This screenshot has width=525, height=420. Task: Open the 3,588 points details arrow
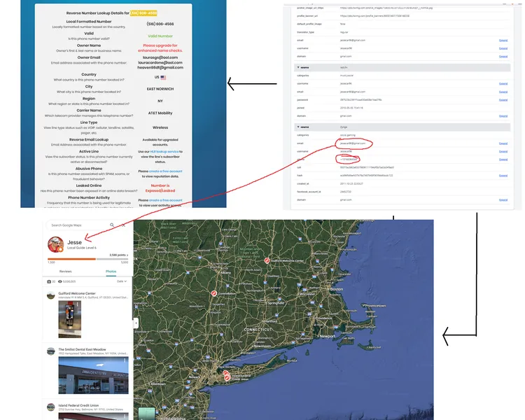click(129, 255)
